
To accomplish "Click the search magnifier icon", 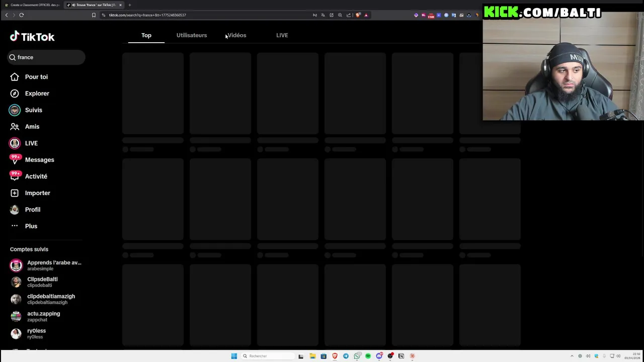I will (x=12, y=57).
